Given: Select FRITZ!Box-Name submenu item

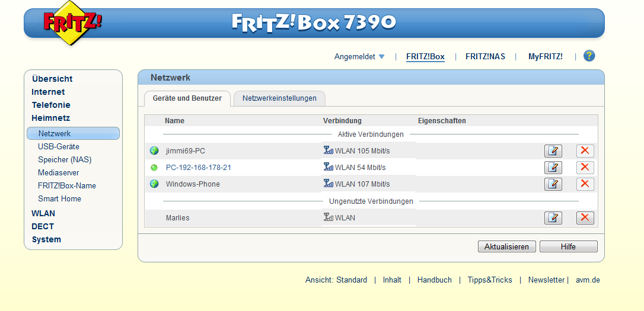Looking at the screenshot, I should pyautogui.click(x=67, y=186).
